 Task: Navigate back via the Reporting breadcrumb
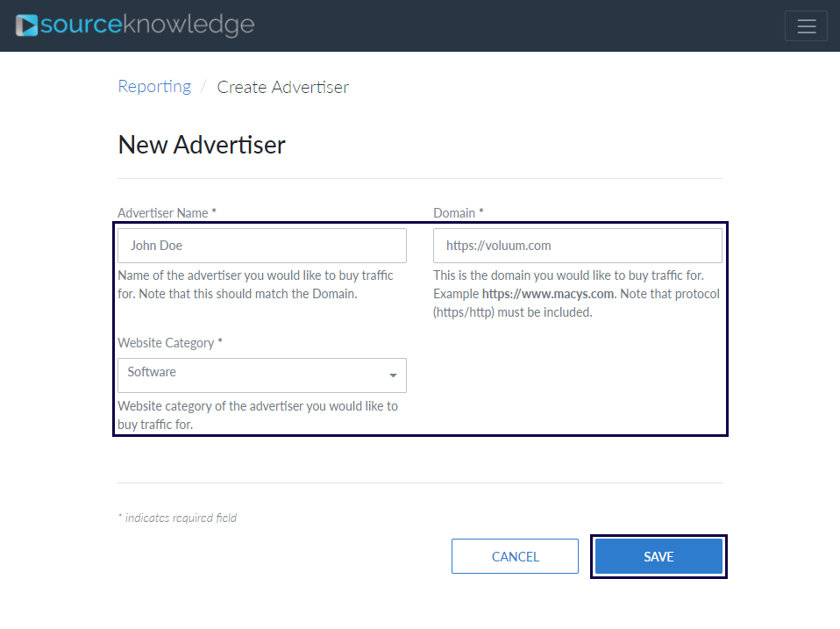(154, 86)
